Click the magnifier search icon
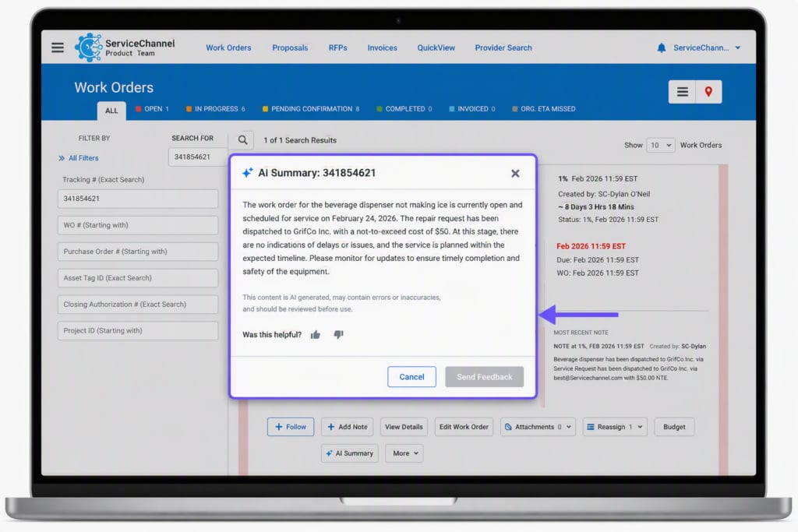 click(x=243, y=140)
